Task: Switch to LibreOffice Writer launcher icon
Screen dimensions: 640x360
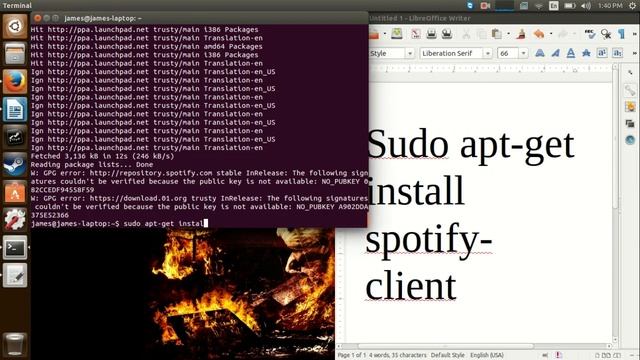Action: (x=15, y=109)
